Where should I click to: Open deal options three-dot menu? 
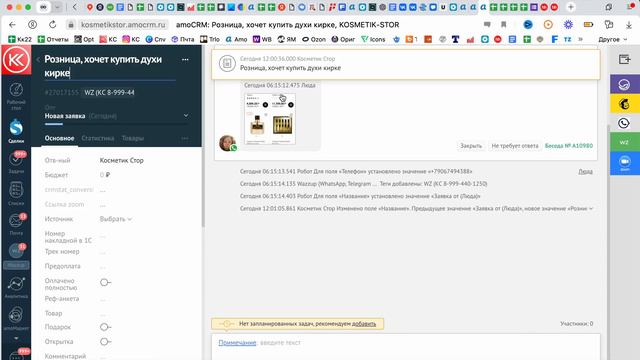click(x=185, y=60)
